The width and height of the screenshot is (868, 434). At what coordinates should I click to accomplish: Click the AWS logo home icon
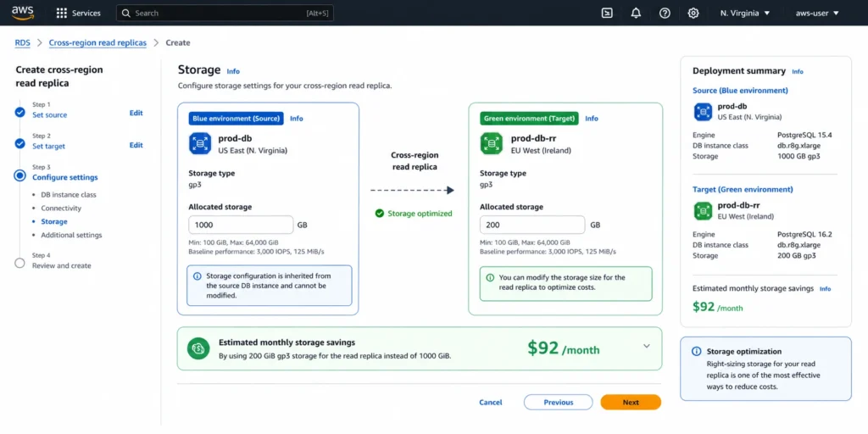[23, 13]
